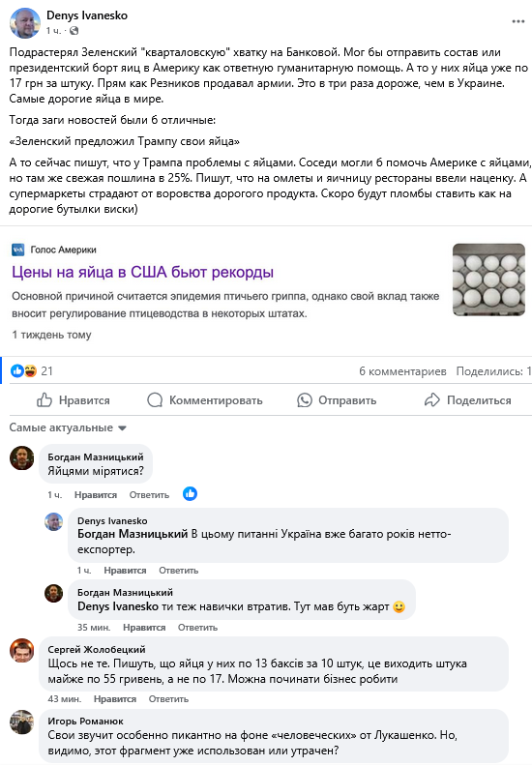Open the 6 комментариев counter

point(402,371)
